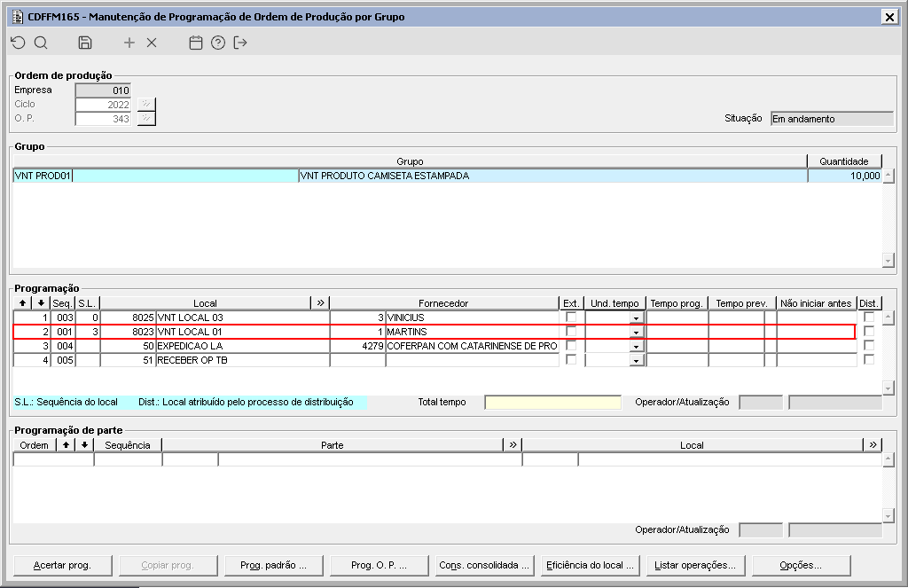Select VNT PROD01 group cell
908x588 pixels.
click(156, 176)
